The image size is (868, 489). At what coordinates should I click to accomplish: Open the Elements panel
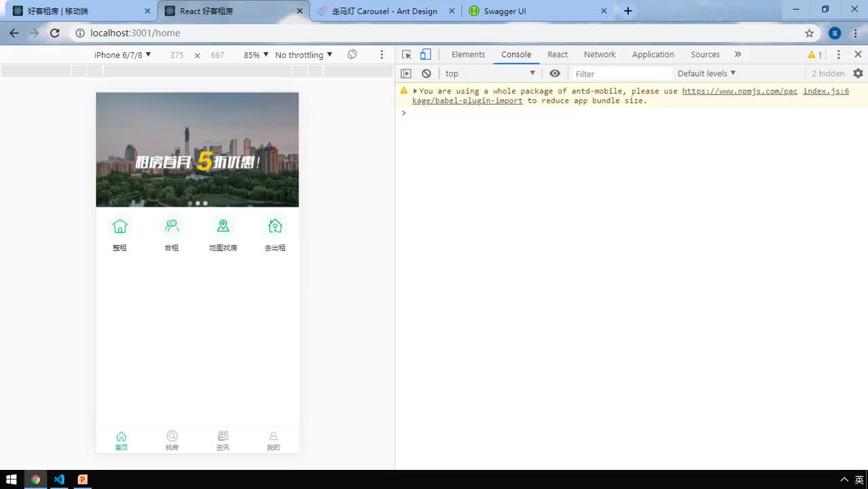point(468,54)
